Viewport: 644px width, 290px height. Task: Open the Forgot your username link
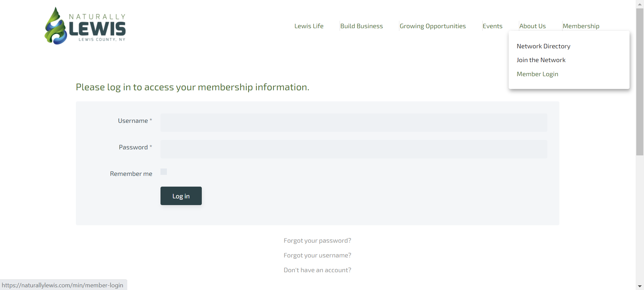[317, 255]
